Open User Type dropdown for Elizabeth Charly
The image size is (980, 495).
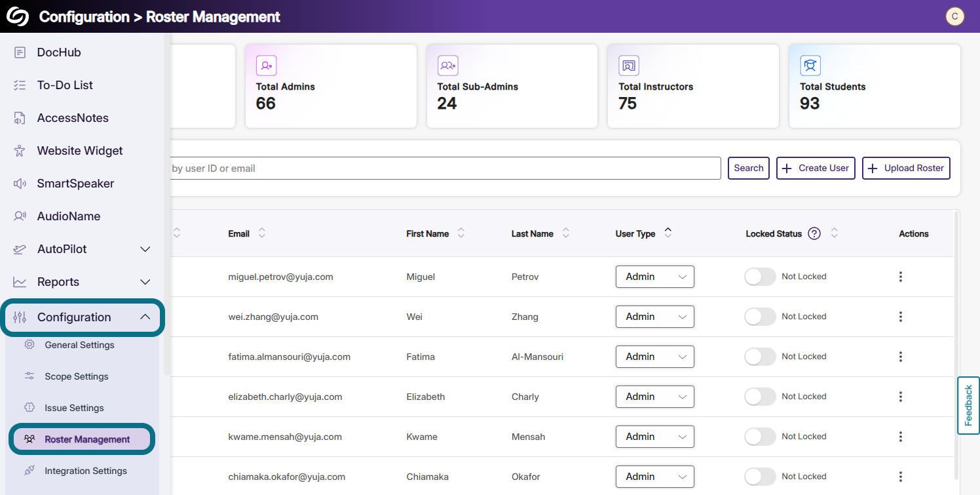(654, 397)
